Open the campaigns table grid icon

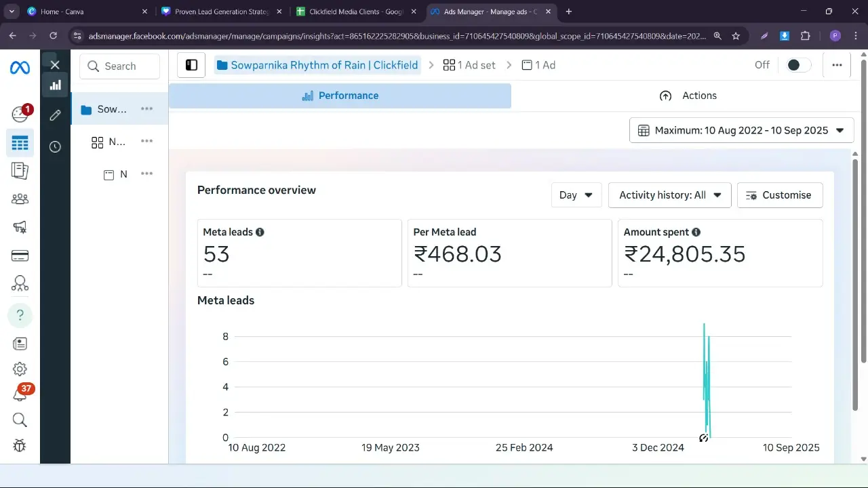[x=20, y=143]
